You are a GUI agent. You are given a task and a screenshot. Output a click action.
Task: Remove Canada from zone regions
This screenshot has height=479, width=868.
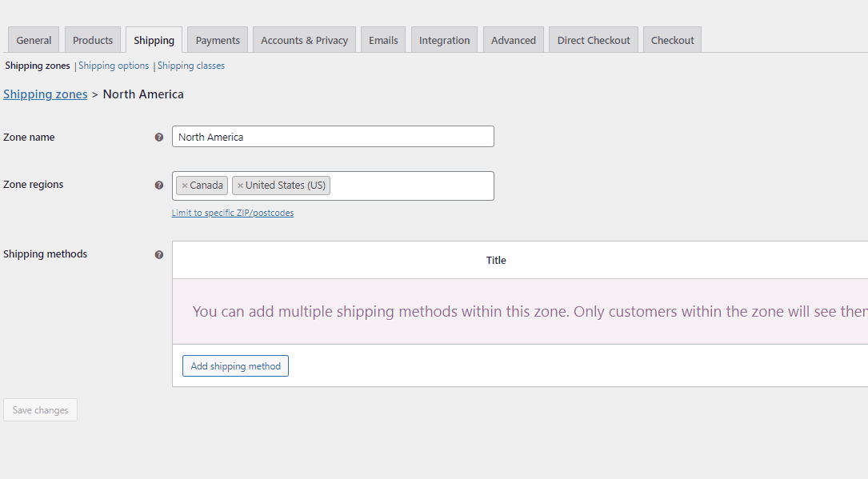pyautogui.click(x=185, y=186)
